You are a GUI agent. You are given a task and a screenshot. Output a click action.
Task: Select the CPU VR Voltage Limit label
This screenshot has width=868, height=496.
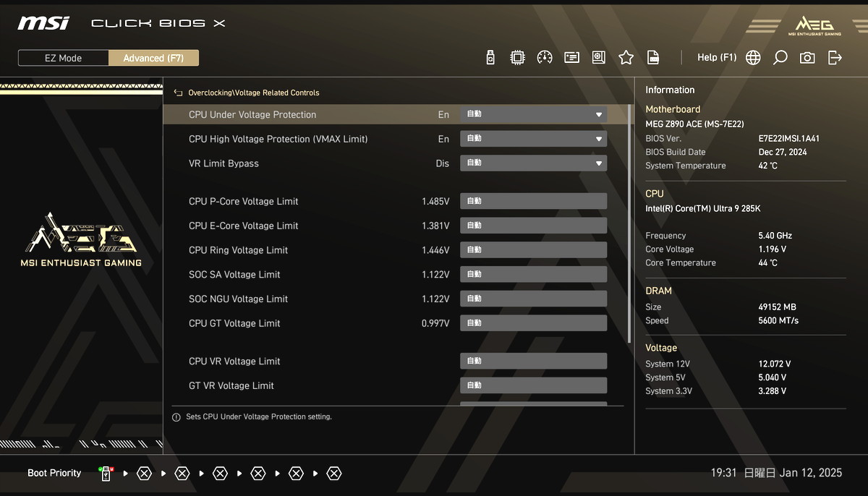click(x=234, y=361)
